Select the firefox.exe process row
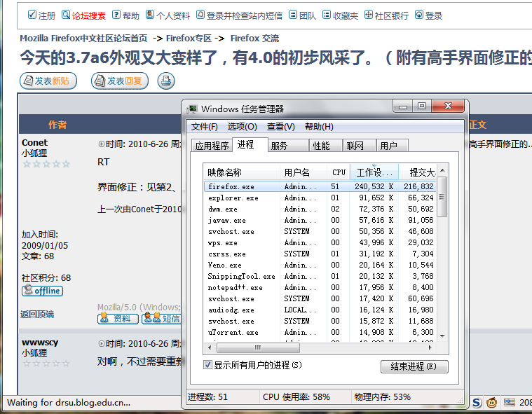 [x=320, y=186]
